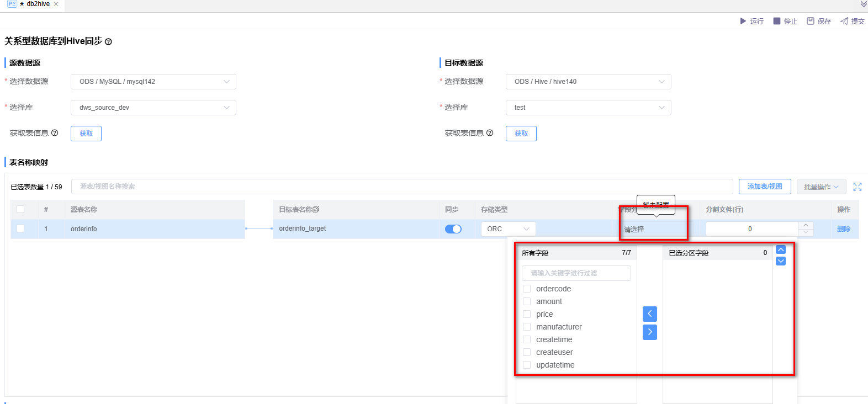The width and height of the screenshot is (868, 404).
Task: Click the Save (保存) icon in toolbar
Action: tap(811, 21)
